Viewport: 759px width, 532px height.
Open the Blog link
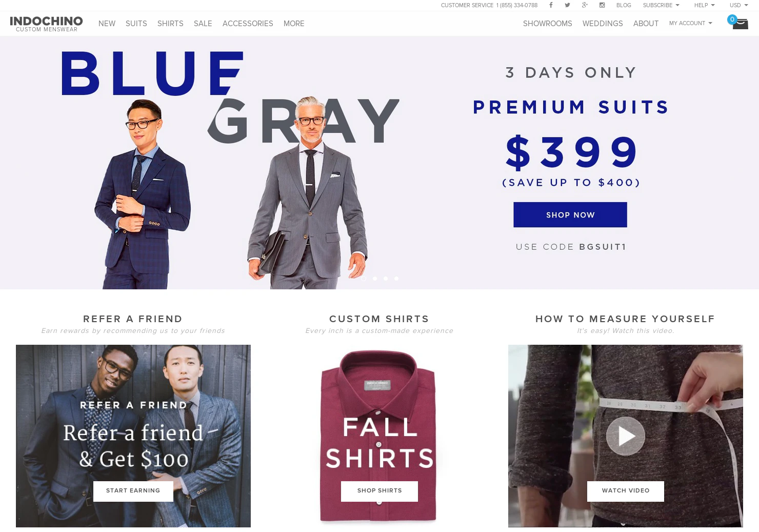[x=624, y=5]
